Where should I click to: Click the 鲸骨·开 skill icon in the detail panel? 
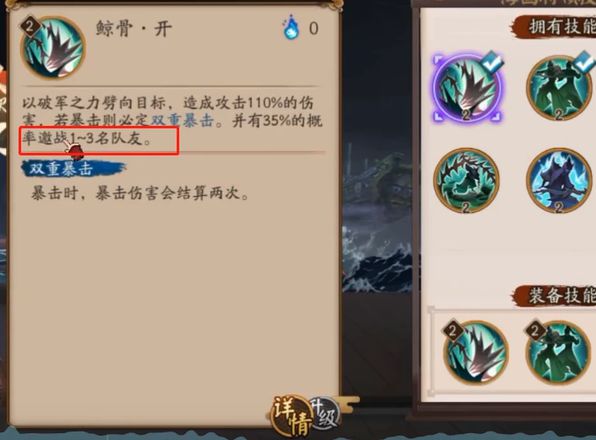[x=53, y=47]
